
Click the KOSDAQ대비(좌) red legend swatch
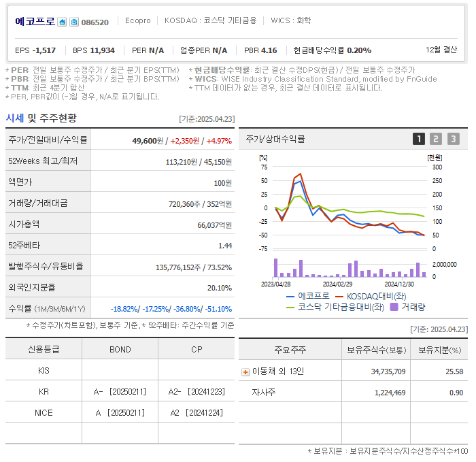point(339,296)
